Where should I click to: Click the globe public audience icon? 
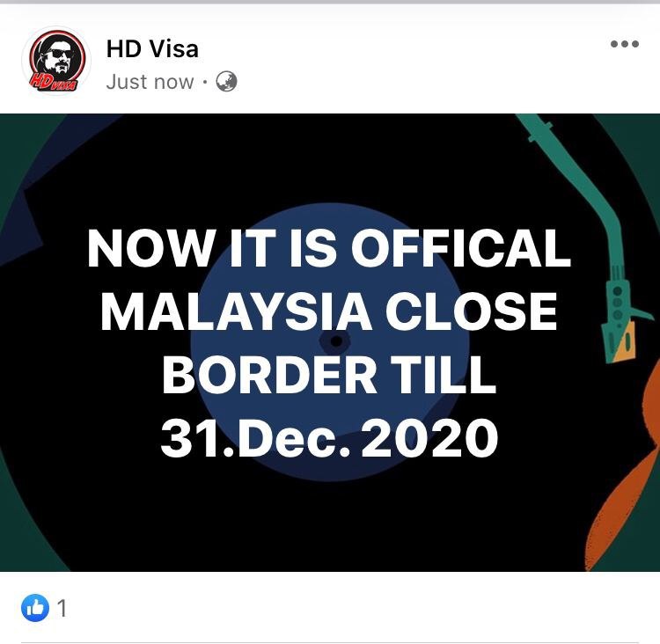[x=226, y=81]
